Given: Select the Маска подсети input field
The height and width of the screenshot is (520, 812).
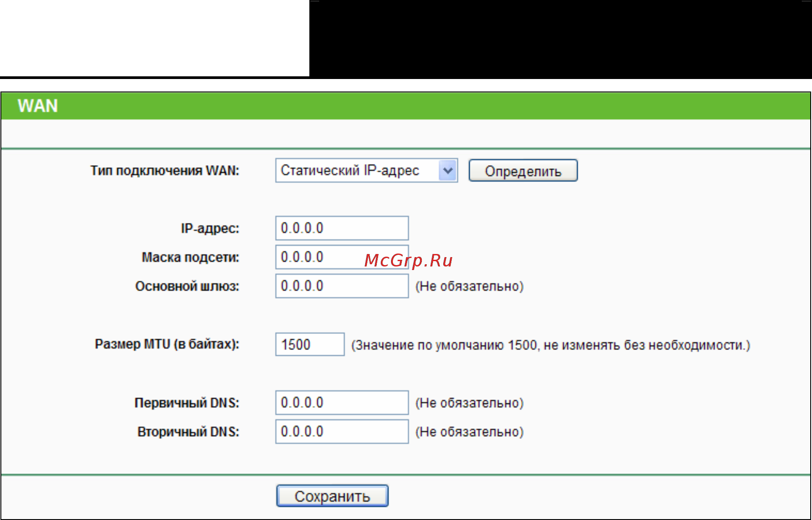Looking at the screenshot, I should coord(342,257).
